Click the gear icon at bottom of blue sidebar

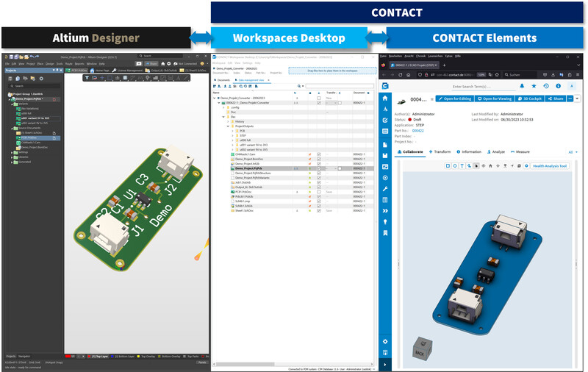384,342
